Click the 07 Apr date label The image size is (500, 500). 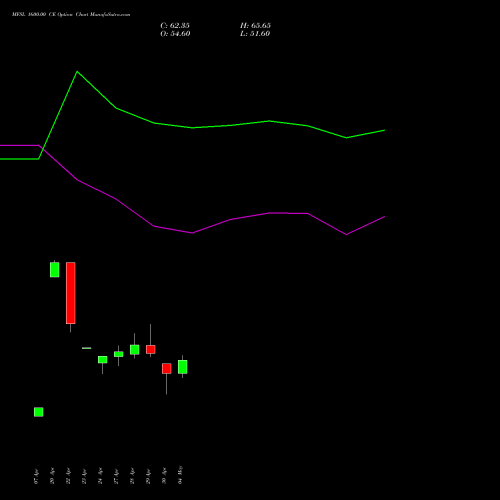pos(36,476)
